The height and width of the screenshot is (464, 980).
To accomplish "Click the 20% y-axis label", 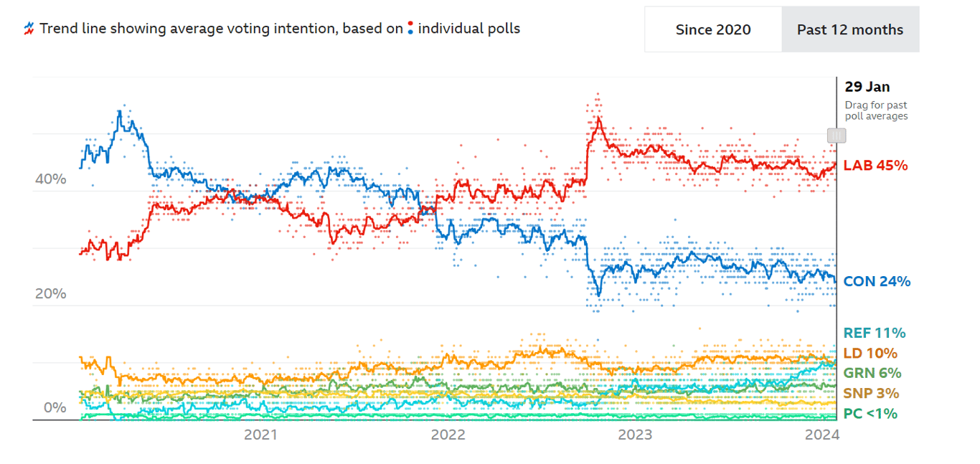I will pos(50,293).
